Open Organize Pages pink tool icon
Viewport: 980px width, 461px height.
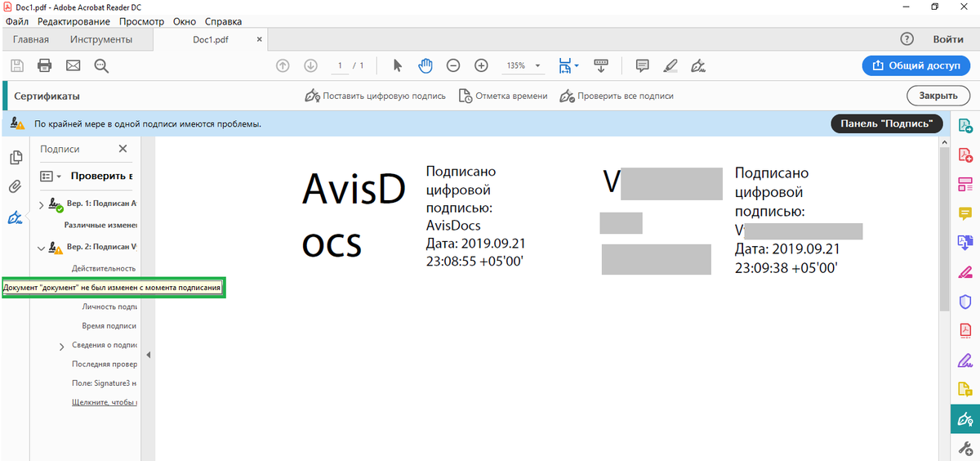964,184
